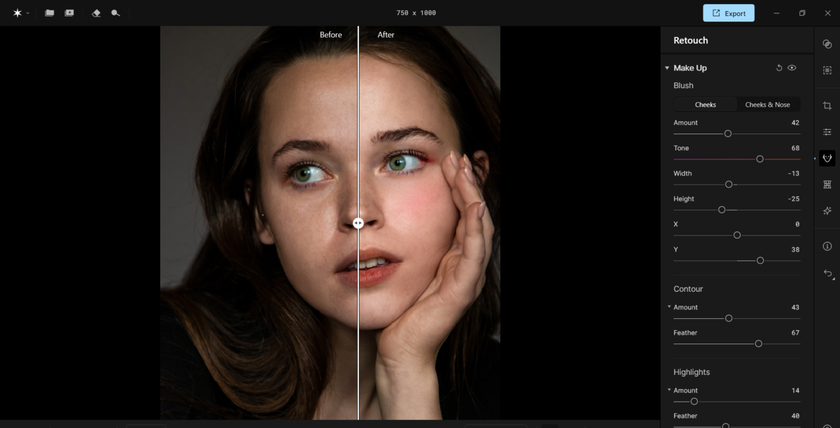This screenshot has width=840, height=428.
Task: Click the Blush Amount slider handle
Action: [x=728, y=134]
